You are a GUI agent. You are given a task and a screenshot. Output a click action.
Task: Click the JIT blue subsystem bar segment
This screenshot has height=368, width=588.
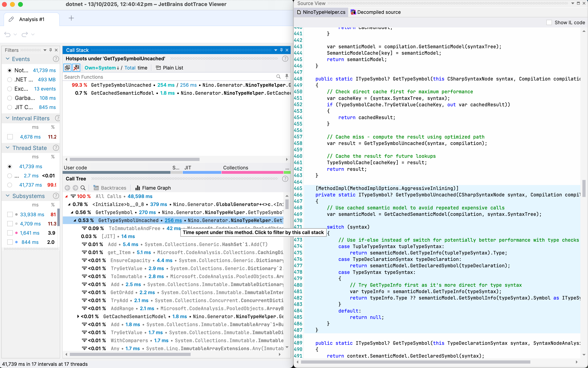tap(202, 172)
